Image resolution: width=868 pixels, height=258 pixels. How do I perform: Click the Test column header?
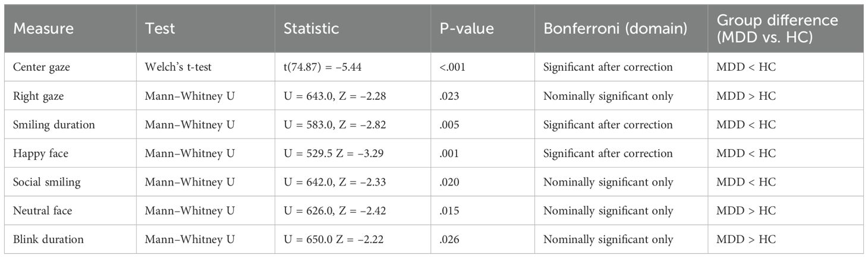point(161,28)
